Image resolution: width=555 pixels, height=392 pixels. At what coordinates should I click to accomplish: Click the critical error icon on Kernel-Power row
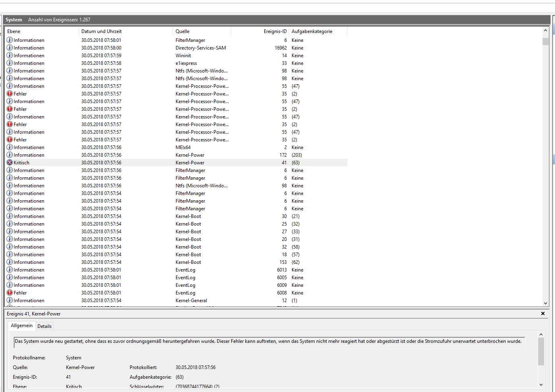point(9,162)
